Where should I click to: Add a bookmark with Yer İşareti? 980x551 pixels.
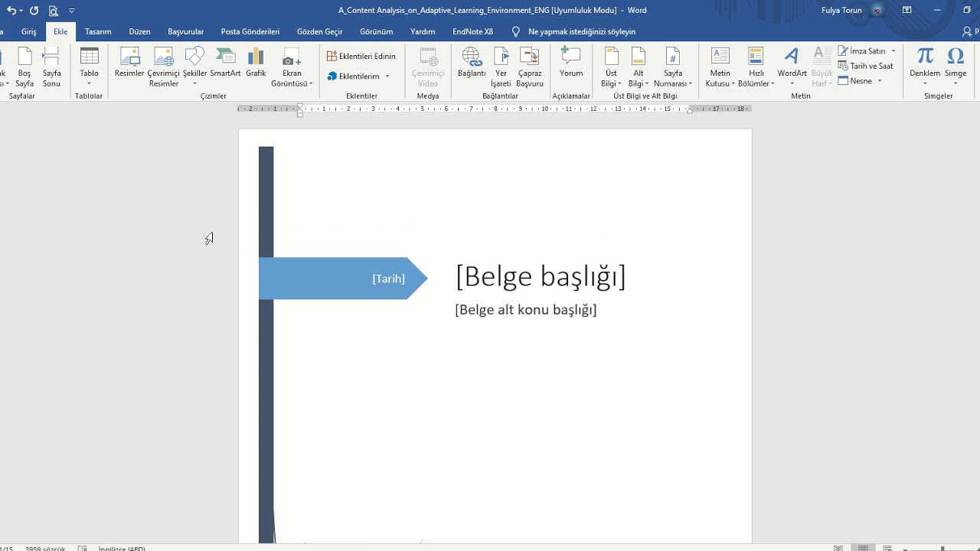click(x=501, y=67)
